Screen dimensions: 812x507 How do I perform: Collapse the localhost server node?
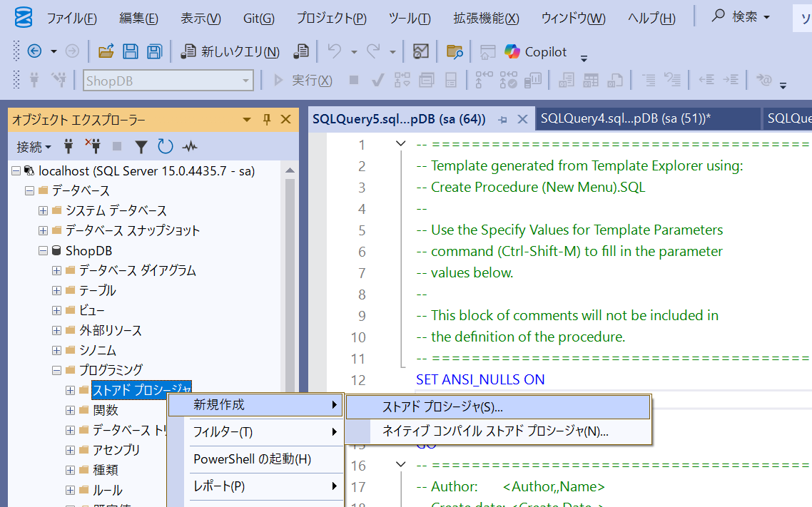pyautogui.click(x=16, y=170)
